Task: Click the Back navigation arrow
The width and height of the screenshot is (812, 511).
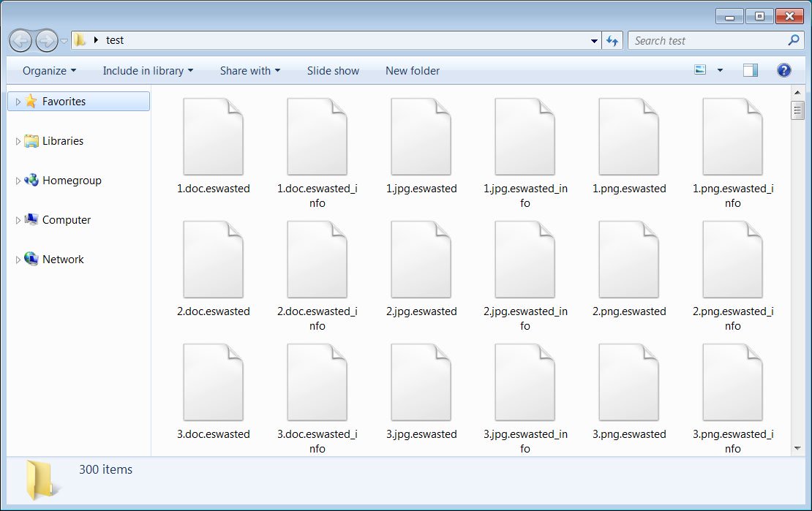Action: pos(21,40)
